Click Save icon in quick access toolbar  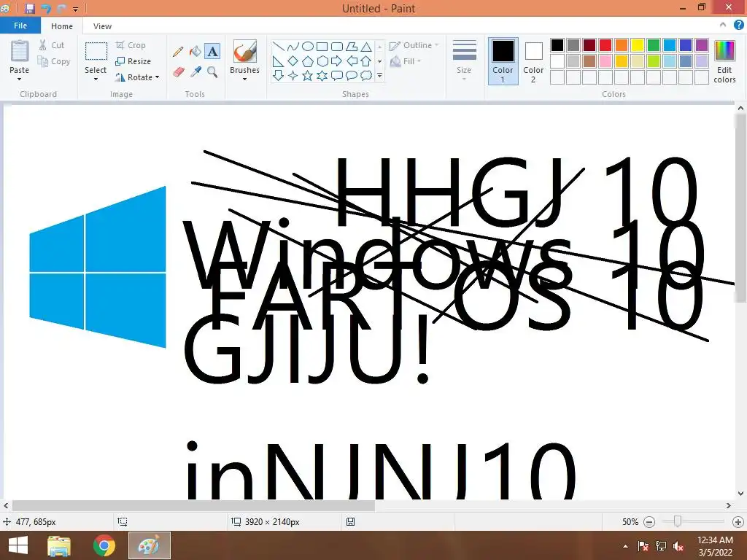pos(29,8)
